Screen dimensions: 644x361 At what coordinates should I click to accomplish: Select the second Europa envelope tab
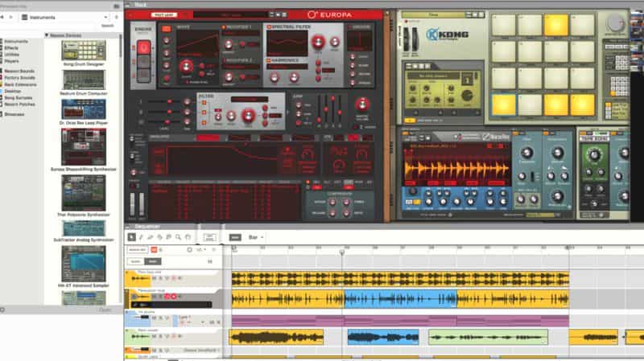click(239, 137)
